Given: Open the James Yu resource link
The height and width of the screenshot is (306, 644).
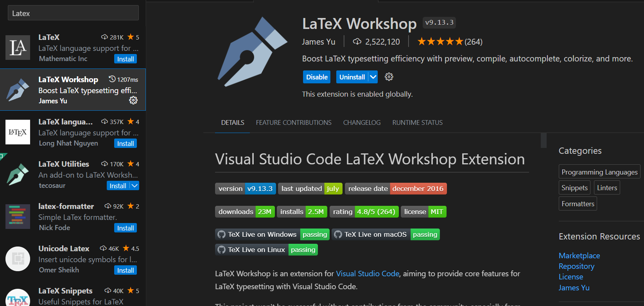Looking at the screenshot, I should point(574,288).
